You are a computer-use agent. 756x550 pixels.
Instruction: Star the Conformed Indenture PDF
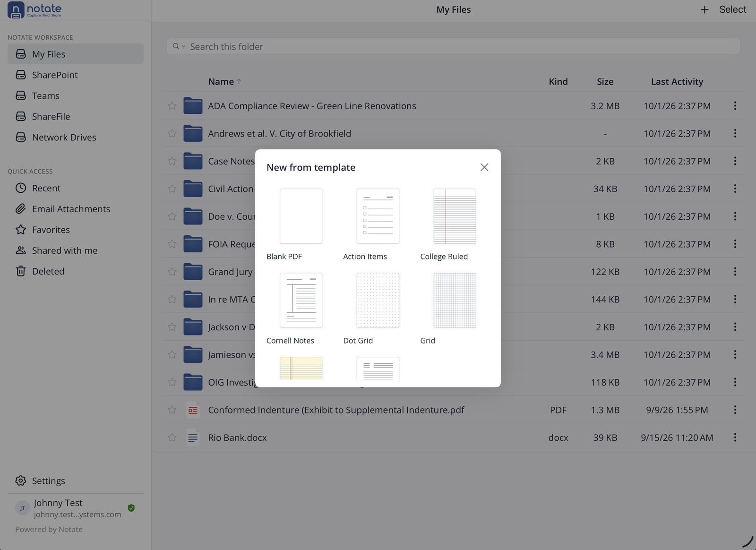click(172, 410)
